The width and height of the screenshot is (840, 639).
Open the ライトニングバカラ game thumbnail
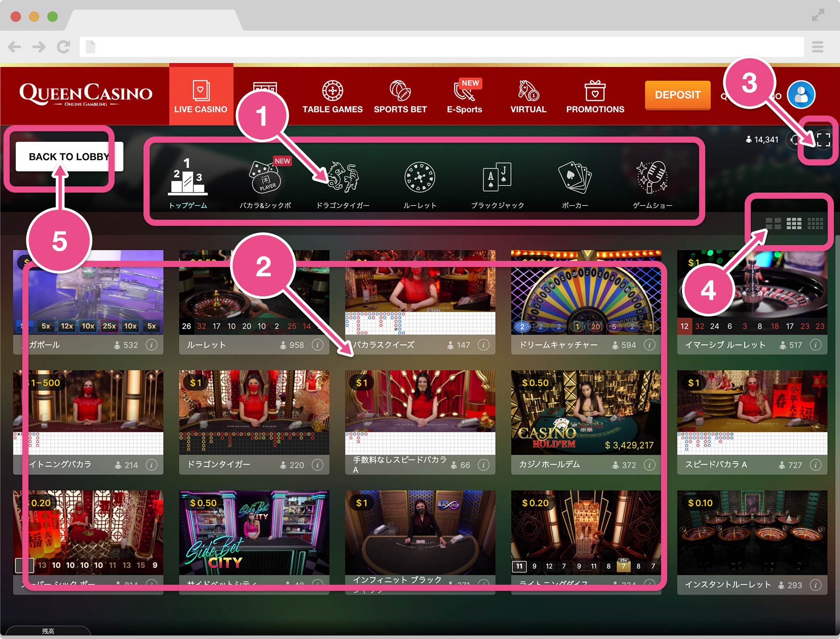88,413
